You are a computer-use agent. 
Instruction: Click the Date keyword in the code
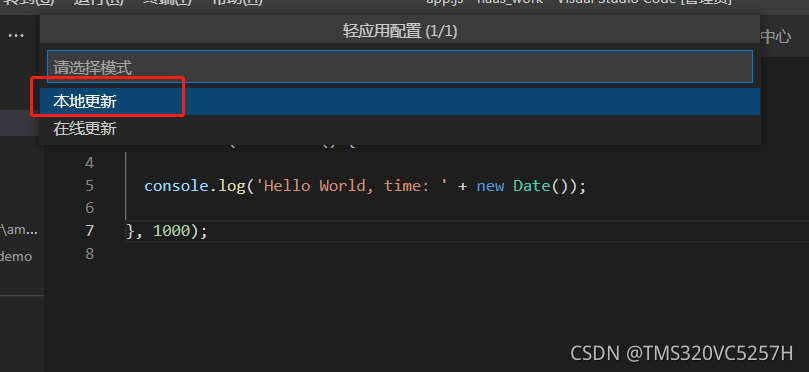click(532, 186)
